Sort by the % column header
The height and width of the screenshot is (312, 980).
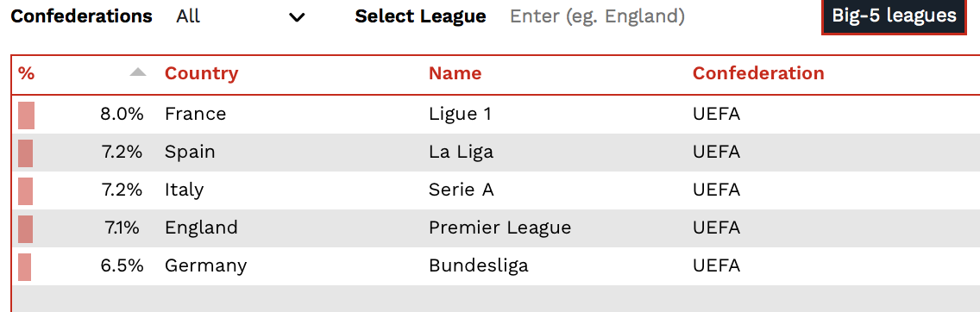coord(26,73)
